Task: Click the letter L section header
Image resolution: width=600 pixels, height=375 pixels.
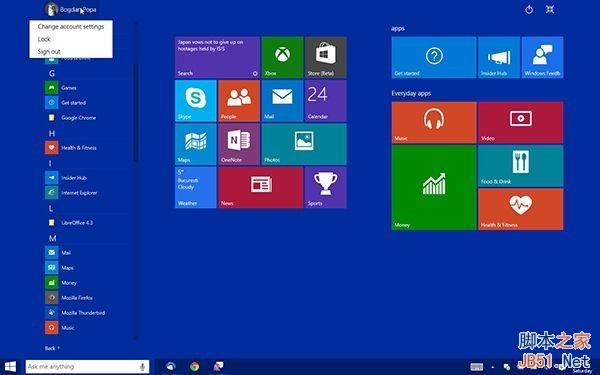Action: point(51,208)
